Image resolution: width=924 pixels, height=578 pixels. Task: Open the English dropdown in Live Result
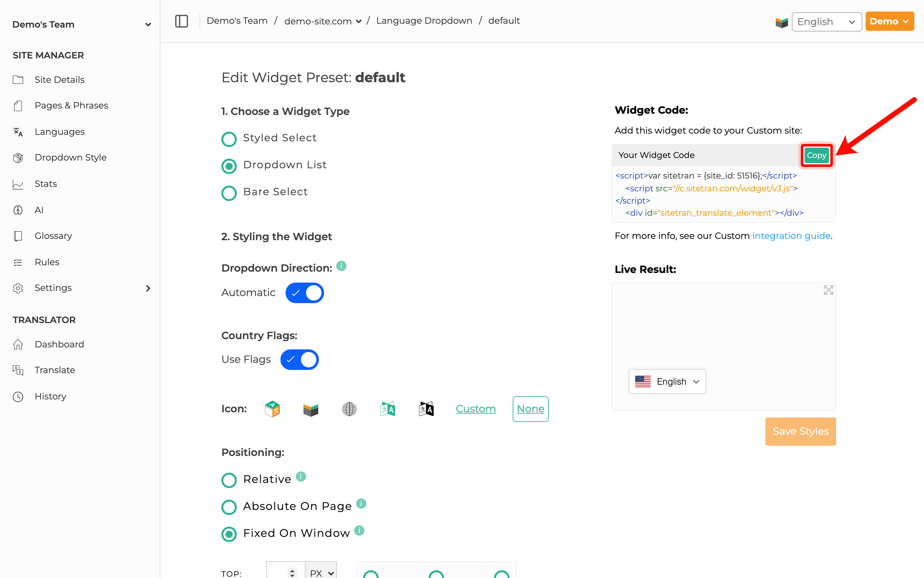pos(667,381)
